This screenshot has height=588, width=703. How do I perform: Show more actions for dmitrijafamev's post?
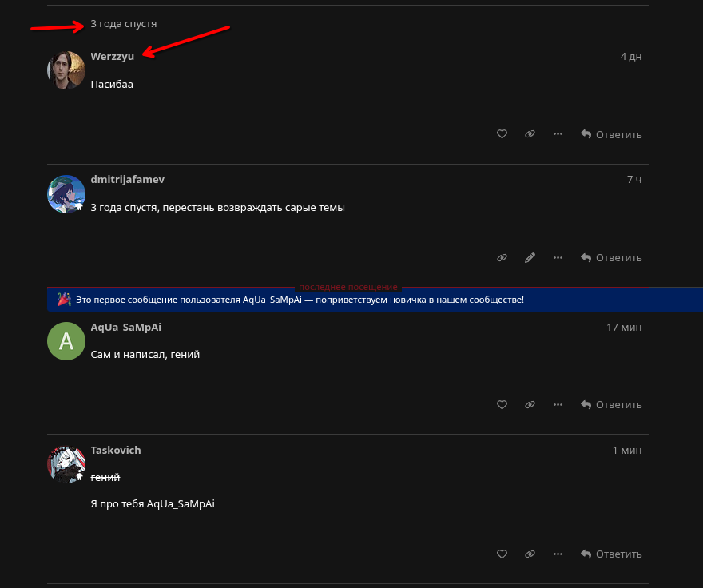[x=558, y=257]
